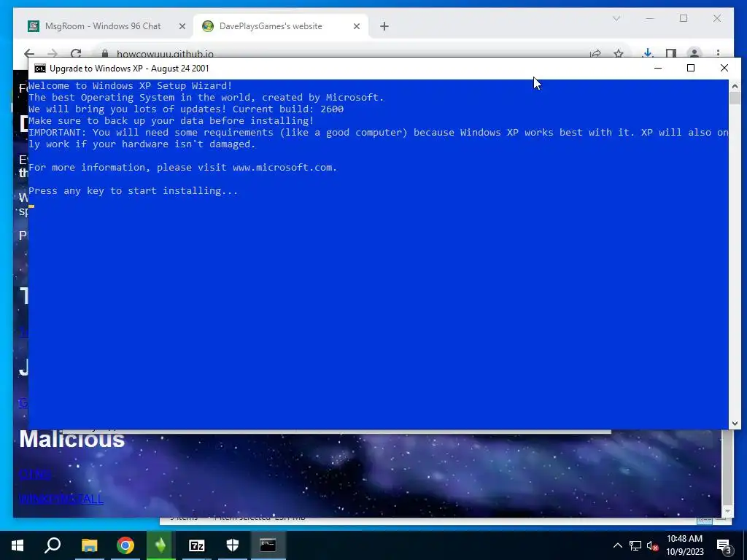Close the MsgRoom chat tab
The height and width of the screenshot is (560, 747).
coord(182,27)
